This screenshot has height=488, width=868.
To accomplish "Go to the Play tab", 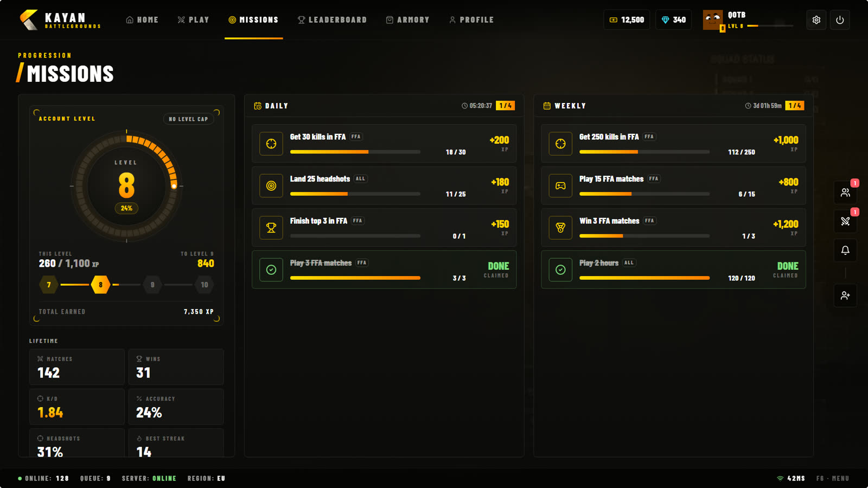I will coord(193,20).
